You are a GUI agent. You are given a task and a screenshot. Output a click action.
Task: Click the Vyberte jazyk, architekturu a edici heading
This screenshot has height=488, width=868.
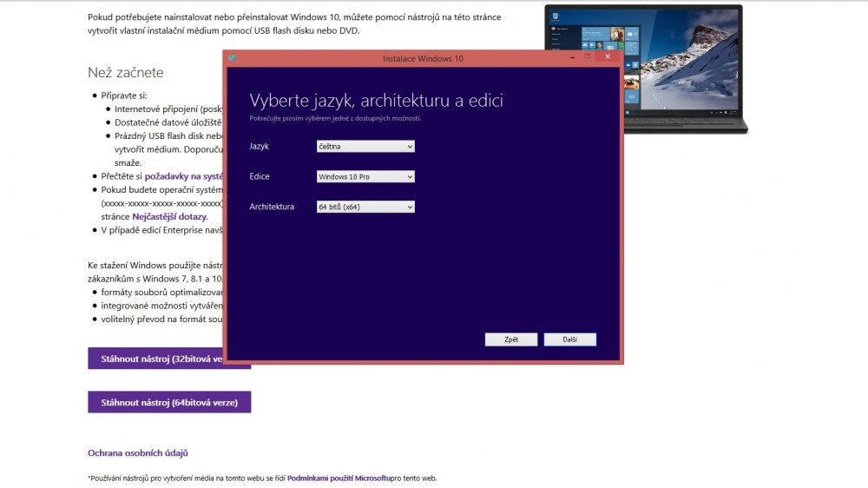point(376,101)
